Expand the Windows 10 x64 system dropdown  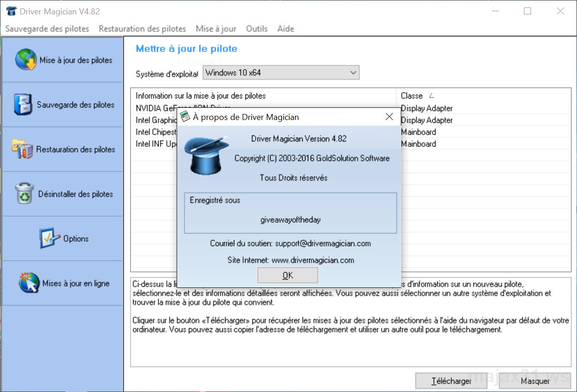pos(353,73)
